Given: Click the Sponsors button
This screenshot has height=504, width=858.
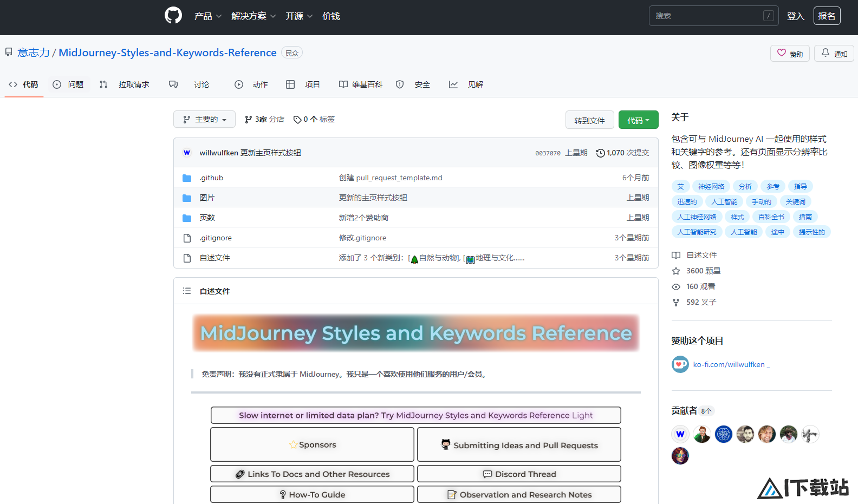Looking at the screenshot, I should (312, 444).
